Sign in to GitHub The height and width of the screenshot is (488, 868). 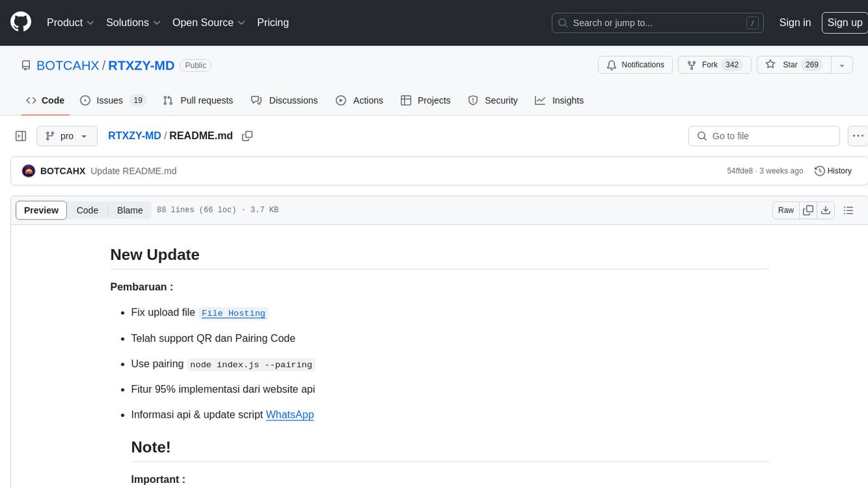[x=795, y=22]
